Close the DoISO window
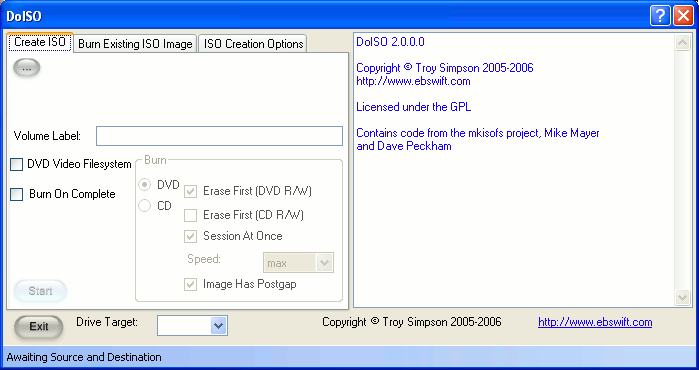 [x=683, y=16]
